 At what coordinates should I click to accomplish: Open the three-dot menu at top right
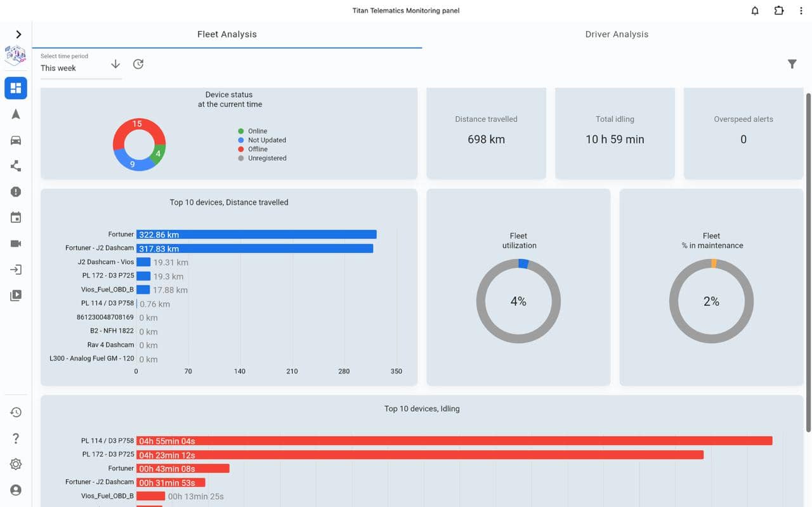click(x=801, y=11)
